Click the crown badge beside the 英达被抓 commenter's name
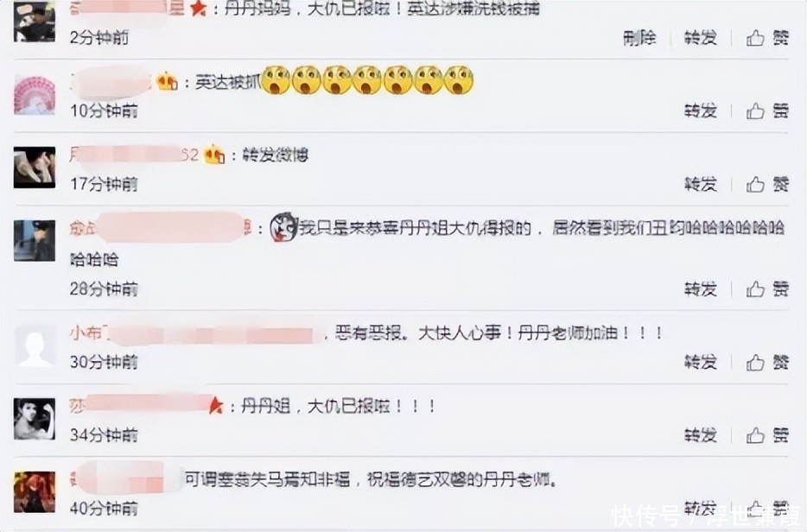This screenshot has width=807, height=532. tap(168, 82)
